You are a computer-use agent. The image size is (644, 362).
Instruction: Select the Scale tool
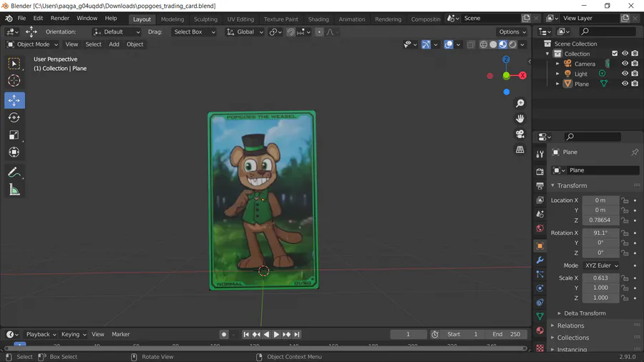pyautogui.click(x=14, y=135)
